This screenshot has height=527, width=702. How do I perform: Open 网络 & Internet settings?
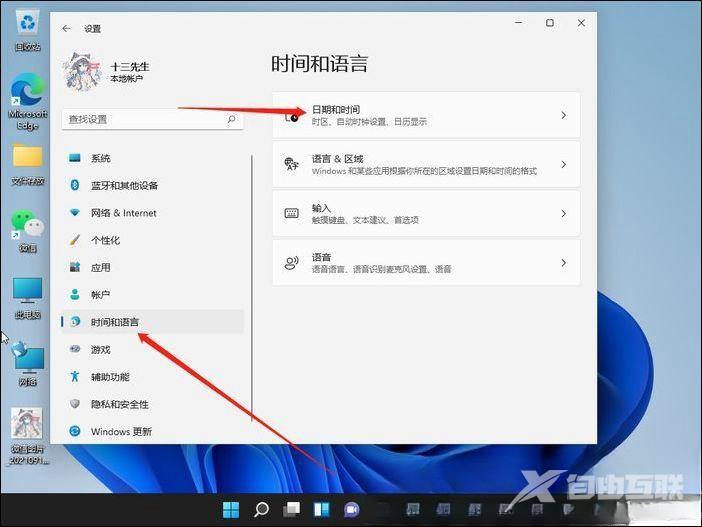pyautogui.click(x=153, y=213)
